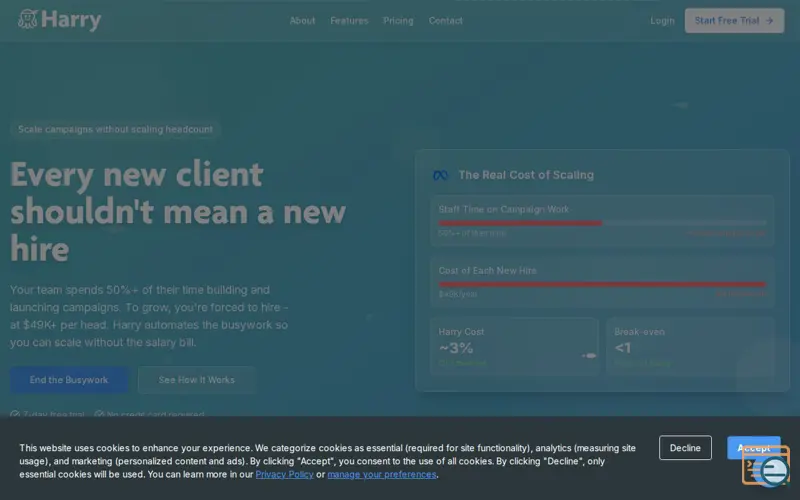This screenshot has height=500, width=800.
Task: Decline non-essential cookies
Action: 685,447
